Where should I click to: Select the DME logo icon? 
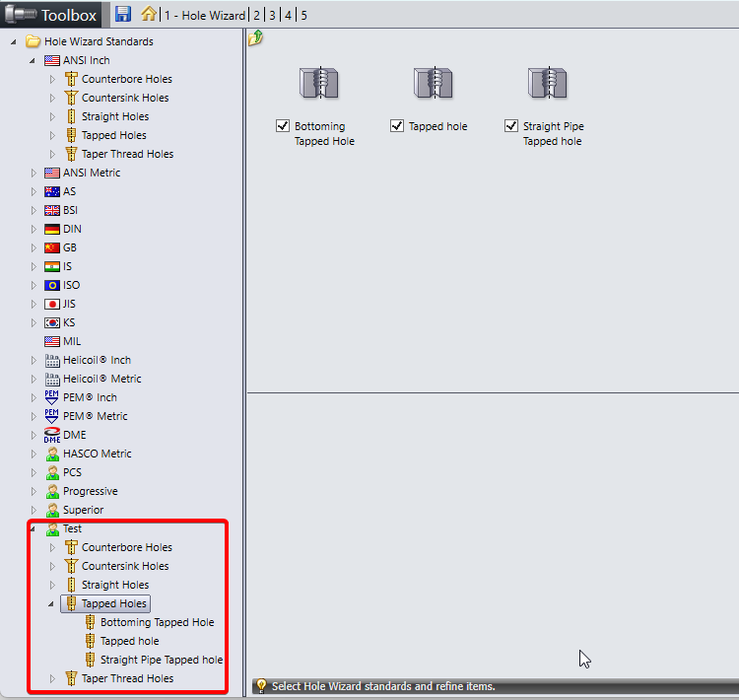(x=52, y=435)
